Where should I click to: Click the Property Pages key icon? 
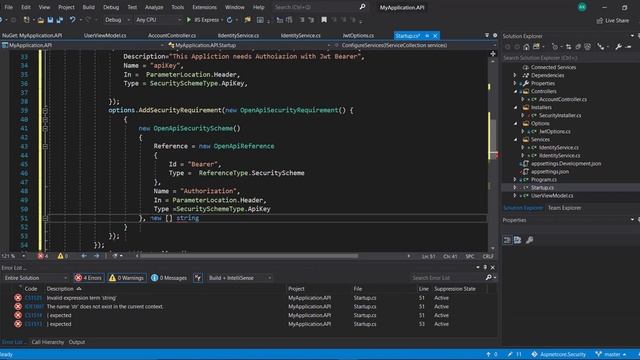(x=529, y=240)
